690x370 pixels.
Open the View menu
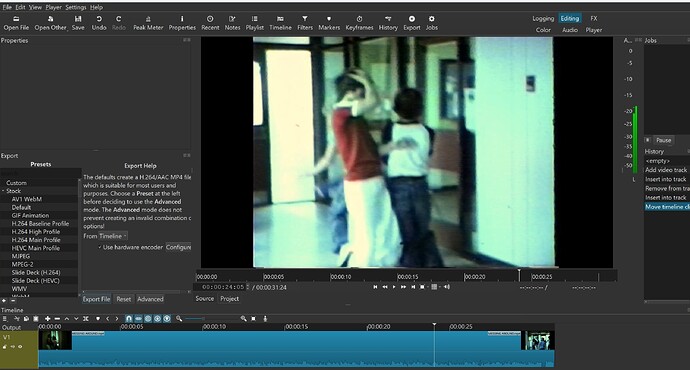click(x=35, y=7)
